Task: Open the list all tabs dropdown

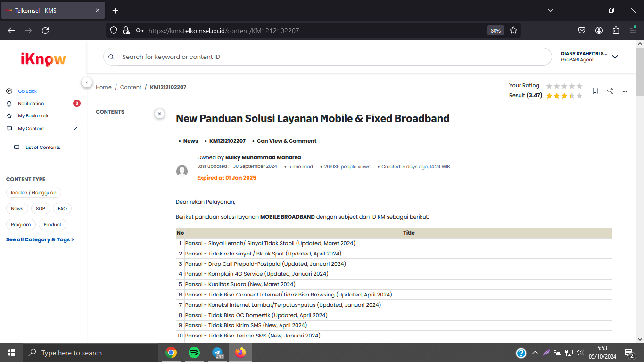Action: tap(550, 10)
